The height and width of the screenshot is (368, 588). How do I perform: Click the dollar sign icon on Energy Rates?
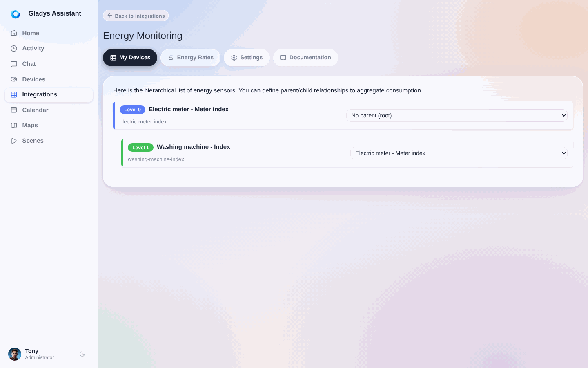[171, 58]
